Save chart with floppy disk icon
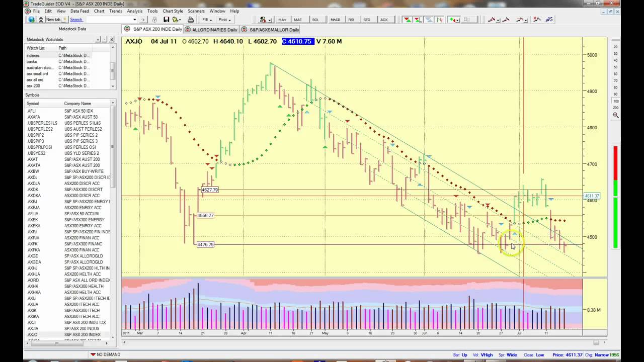The width and height of the screenshot is (644, 362). [x=166, y=20]
